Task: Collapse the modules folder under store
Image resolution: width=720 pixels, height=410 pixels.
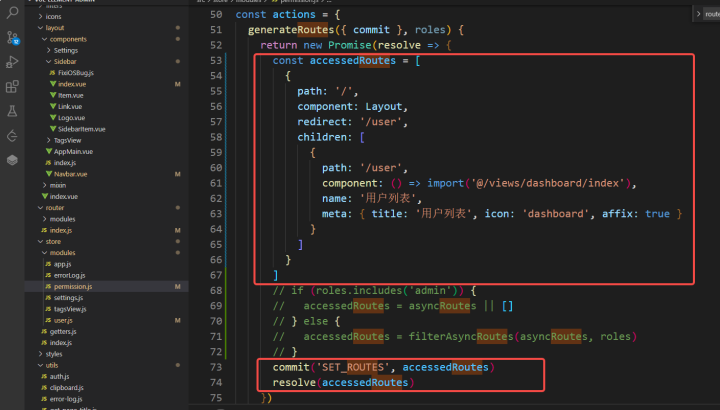Action: pos(62,253)
